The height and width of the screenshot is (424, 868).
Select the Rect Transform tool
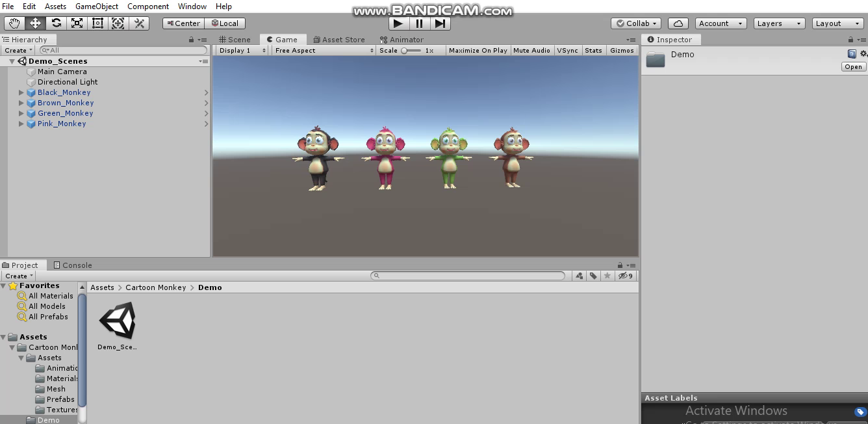coord(97,23)
